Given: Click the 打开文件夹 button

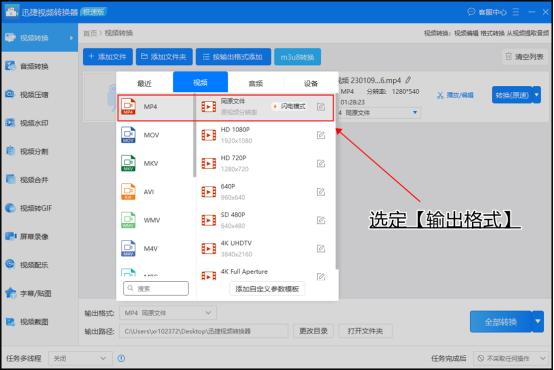Looking at the screenshot, I should 365,331.
